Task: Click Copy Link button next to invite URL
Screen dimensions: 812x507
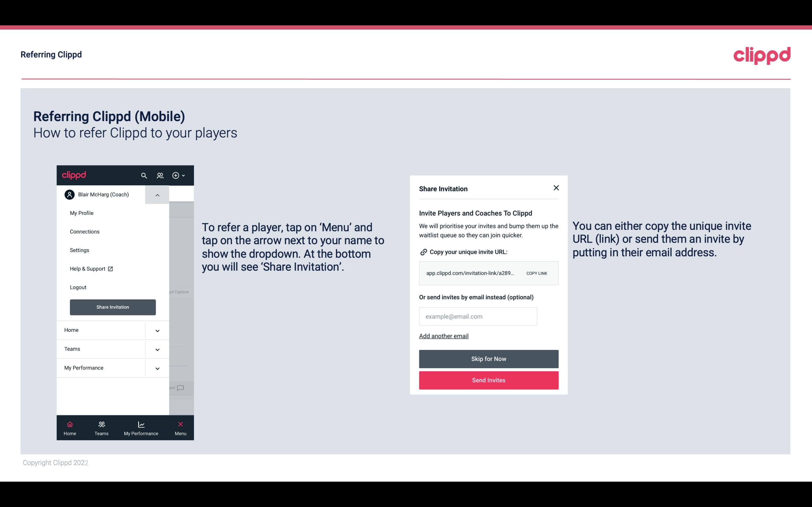Action: [536, 273]
